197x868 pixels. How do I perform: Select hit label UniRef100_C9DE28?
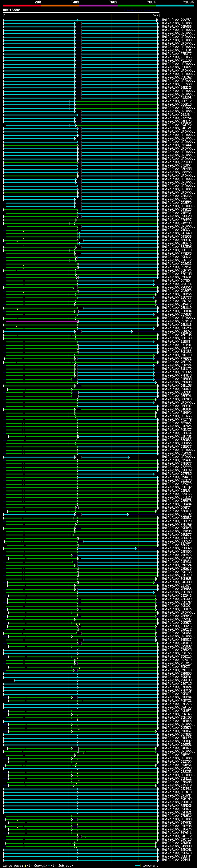coord(177,216)
